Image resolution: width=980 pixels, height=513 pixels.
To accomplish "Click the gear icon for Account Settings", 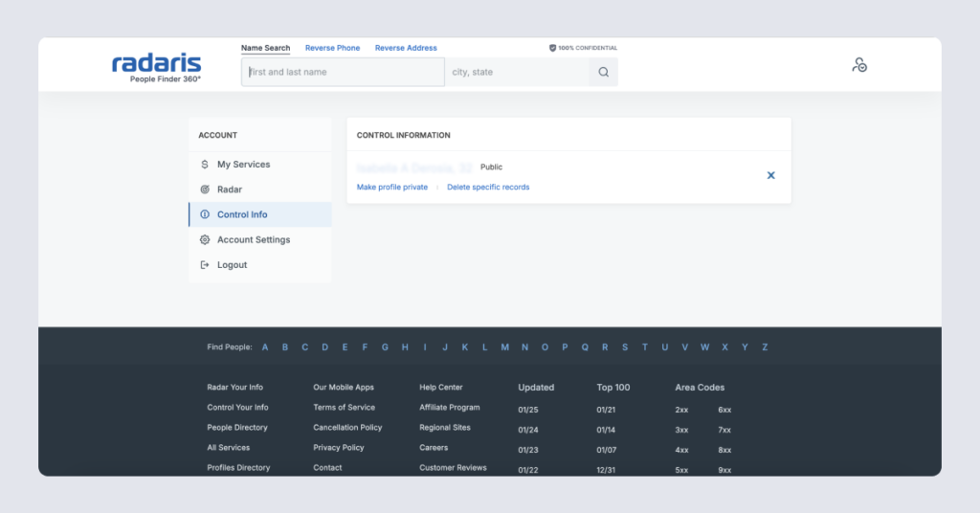I will point(205,240).
